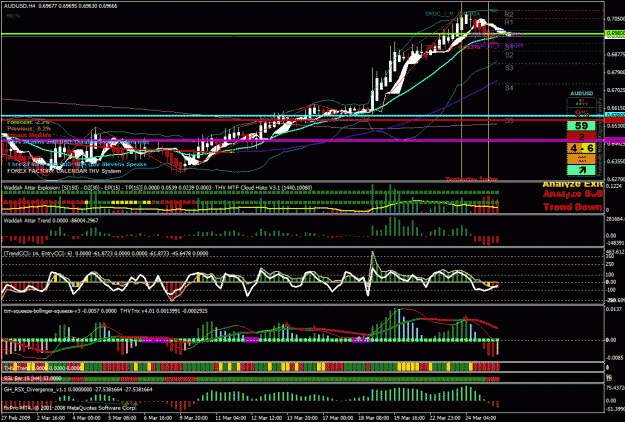Select the cyan horizontal line on chart
Viewport: 625px width, 422px height.
point(303,116)
